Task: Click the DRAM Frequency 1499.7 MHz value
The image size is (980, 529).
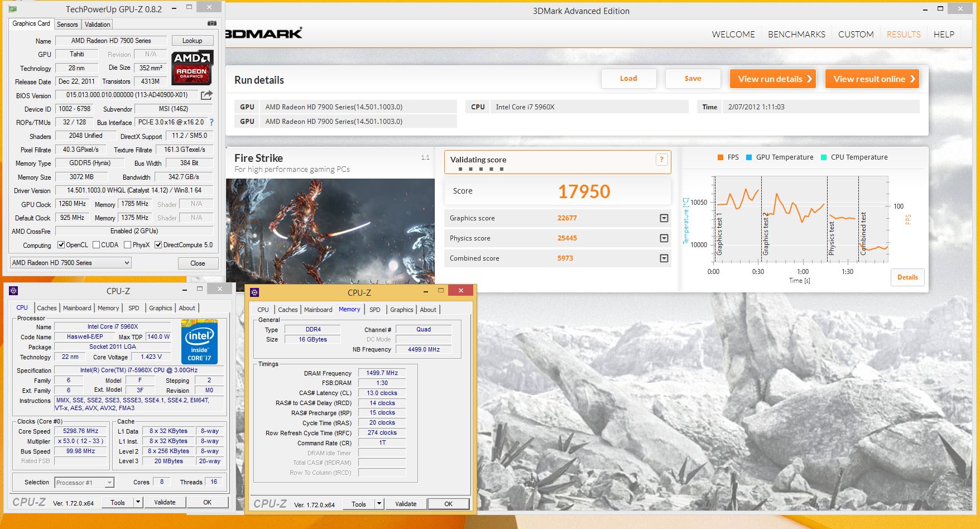Action: [x=382, y=373]
